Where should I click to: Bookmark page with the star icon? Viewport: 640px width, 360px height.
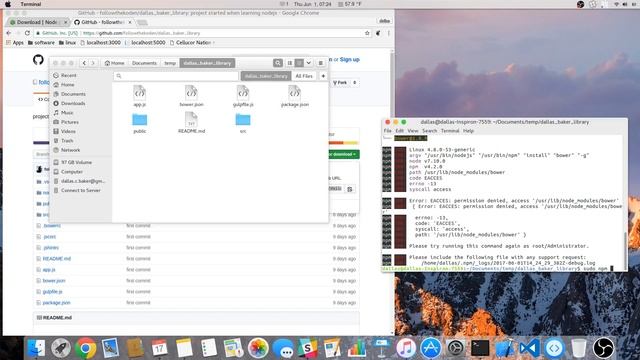click(x=367, y=33)
